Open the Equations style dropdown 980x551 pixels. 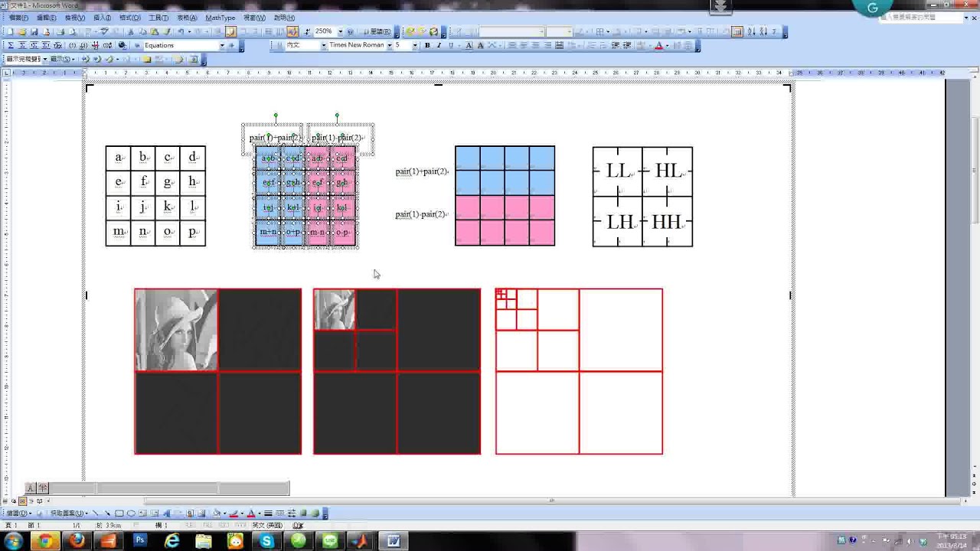point(223,45)
